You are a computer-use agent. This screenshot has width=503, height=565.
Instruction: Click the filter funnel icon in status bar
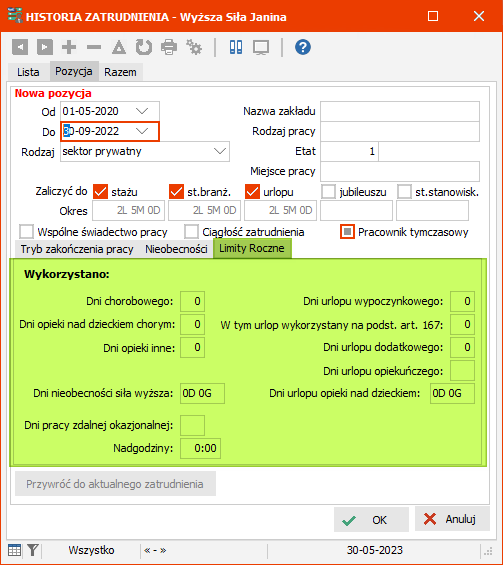33,550
